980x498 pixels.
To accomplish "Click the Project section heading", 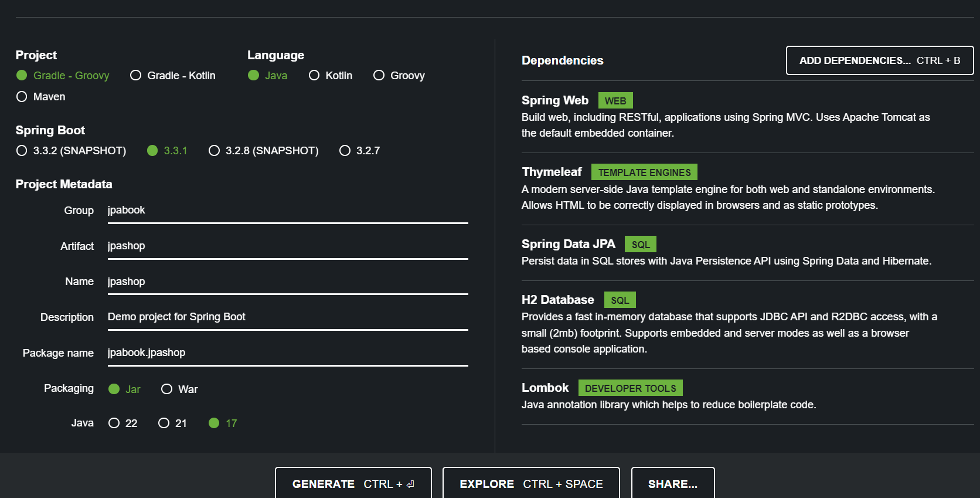I will 36,55.
